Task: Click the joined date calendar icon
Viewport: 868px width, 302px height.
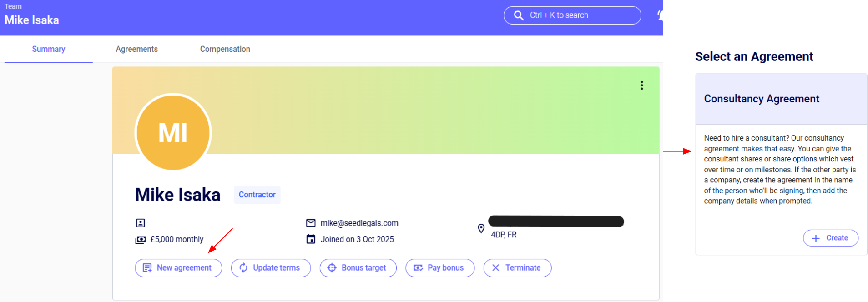Action: 311,239
